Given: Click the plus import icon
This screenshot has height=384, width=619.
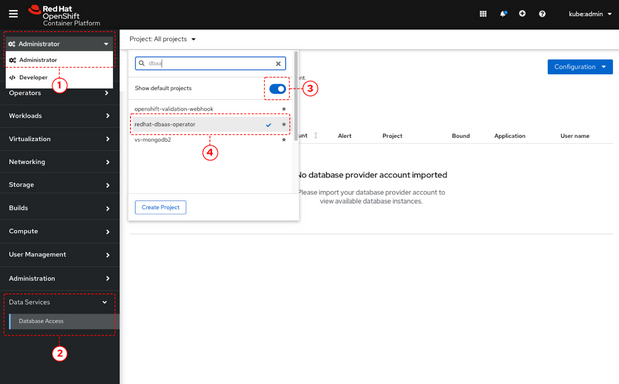Looking at the screenshot, I should (522, 13).
